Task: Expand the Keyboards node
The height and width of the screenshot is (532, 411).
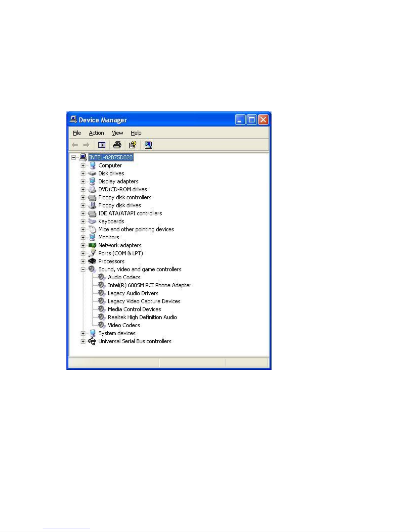Action: tap(83, 222)
